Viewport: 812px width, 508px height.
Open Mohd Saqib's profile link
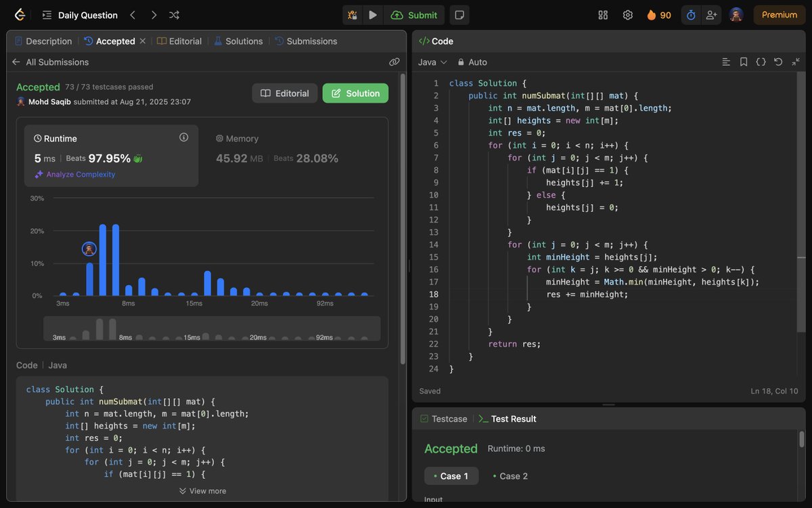point(50,102)
